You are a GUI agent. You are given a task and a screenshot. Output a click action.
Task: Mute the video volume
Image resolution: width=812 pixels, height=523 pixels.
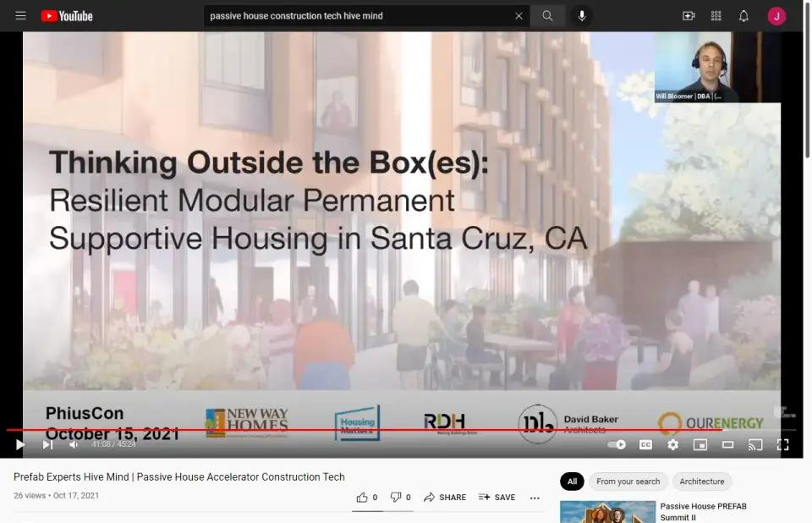74,444
